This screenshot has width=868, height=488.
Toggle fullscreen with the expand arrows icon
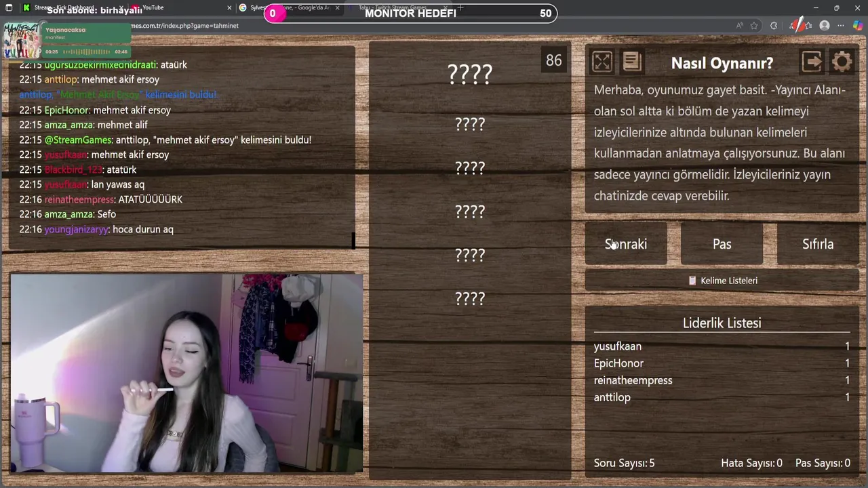[602, 62]
